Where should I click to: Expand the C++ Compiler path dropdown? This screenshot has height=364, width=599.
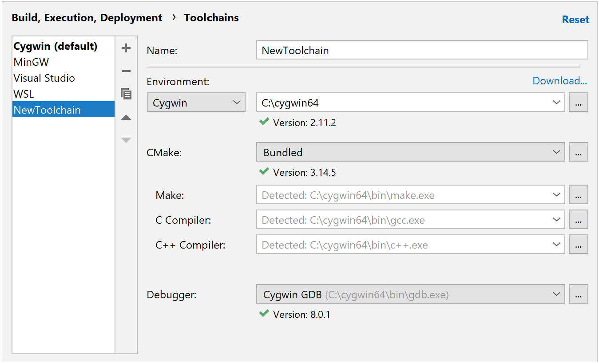[x=556, y=245]
